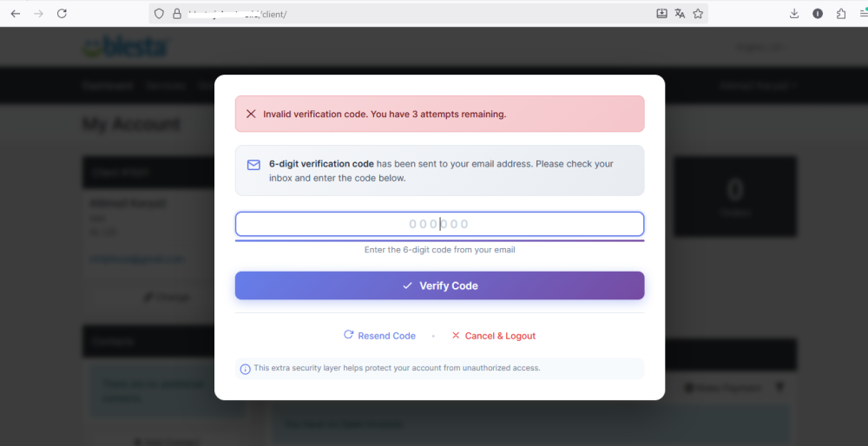
Task: Click the info icon beside security note
Action: point(245,369)
